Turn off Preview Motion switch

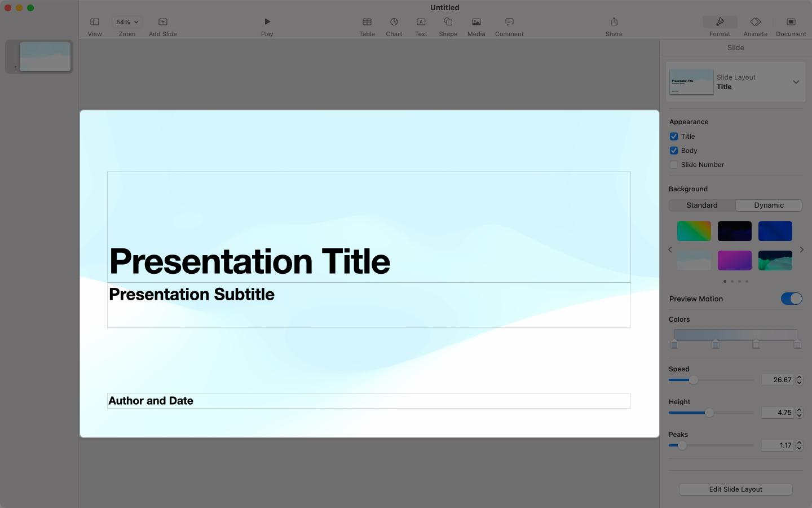point(791,299)
